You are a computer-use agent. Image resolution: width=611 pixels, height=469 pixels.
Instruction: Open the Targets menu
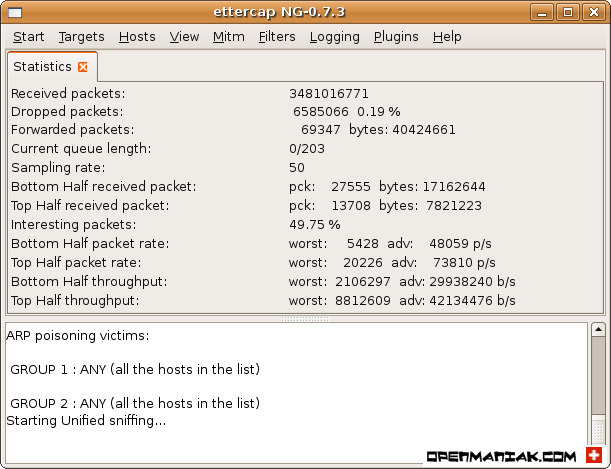coord(81,37)
